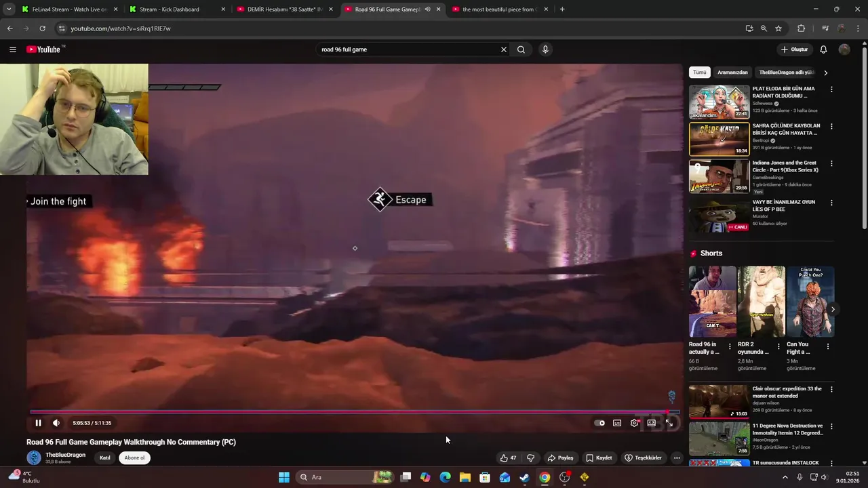Open player settings gear
This screenshot has height=488, width=868.
[x=634, y=423]
